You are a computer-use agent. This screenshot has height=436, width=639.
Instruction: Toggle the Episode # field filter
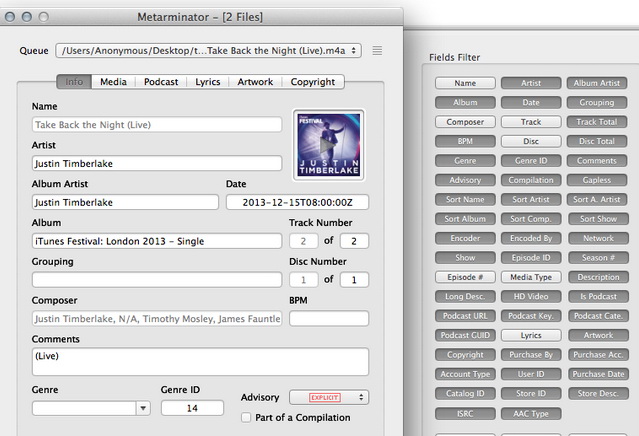tap(465, 277)
